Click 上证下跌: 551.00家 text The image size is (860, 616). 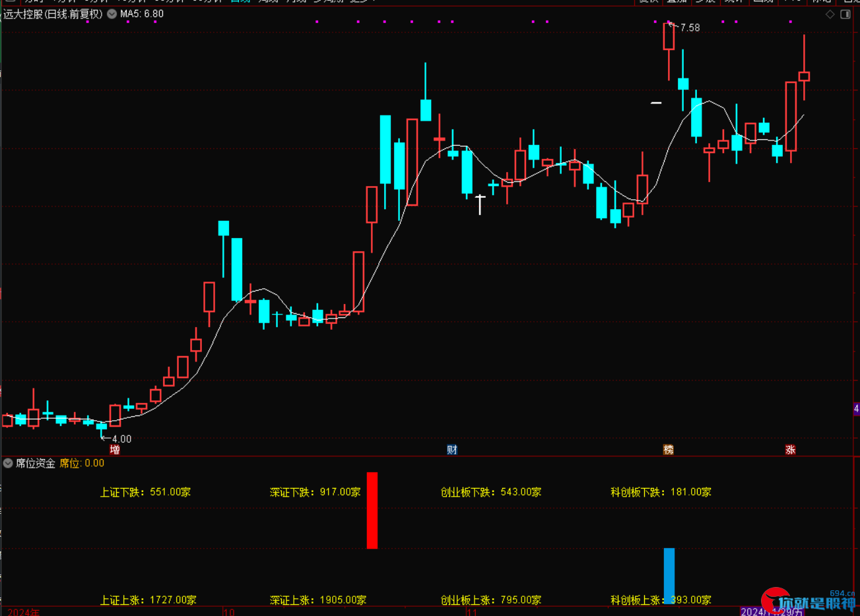pos(145,492)
